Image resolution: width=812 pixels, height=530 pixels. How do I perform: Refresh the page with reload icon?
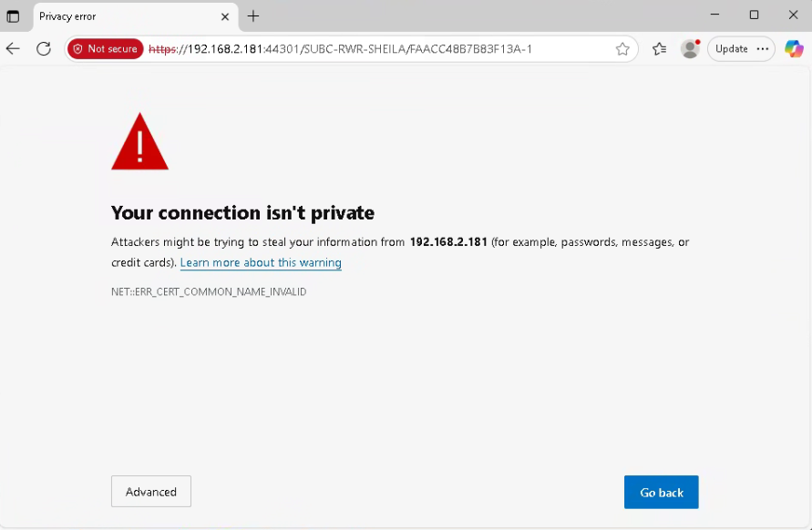click(43, 49)
